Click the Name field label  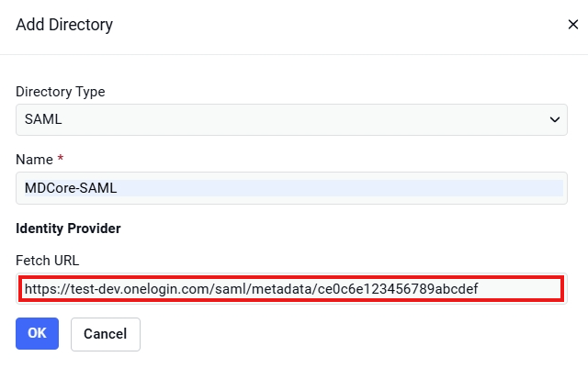(35, 160)
